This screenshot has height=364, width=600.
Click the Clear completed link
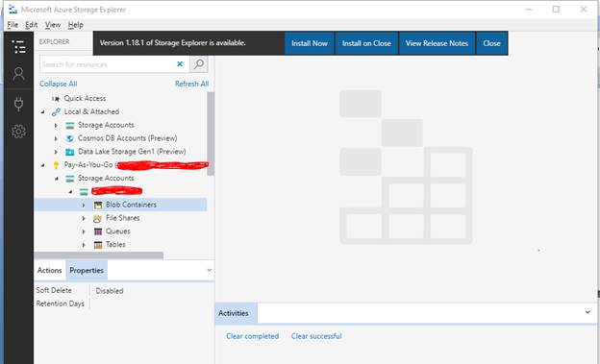pyautogui.click(x=252, y=336)
